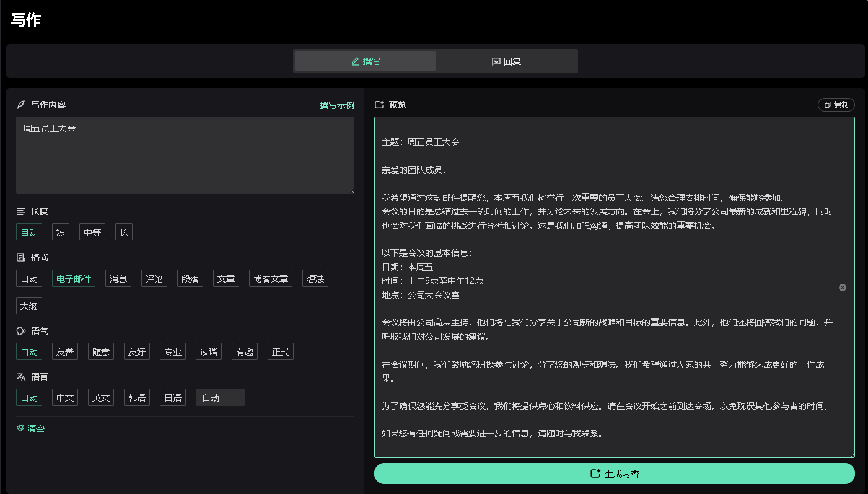This screenshot has height=494, width=868.
Task: Switch to the 撰写 compose tab
Action: point(365,61)
